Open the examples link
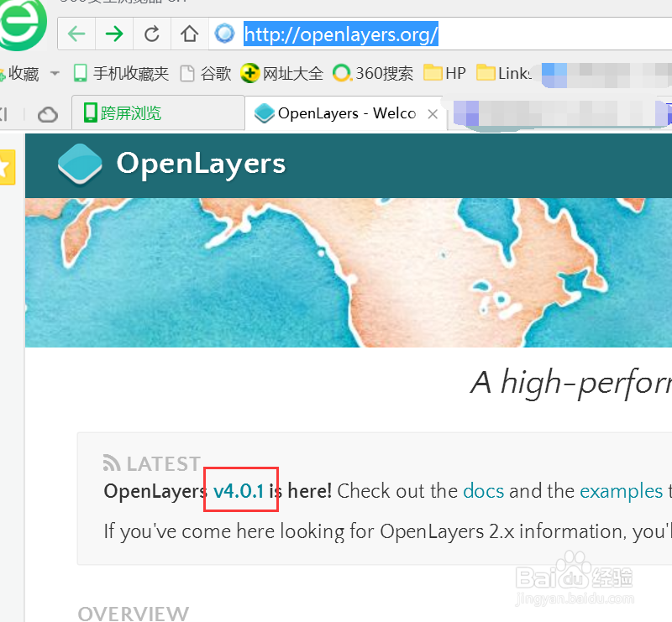Image resolution: width=672 pixels, height=622 pixels. [621, 491]
